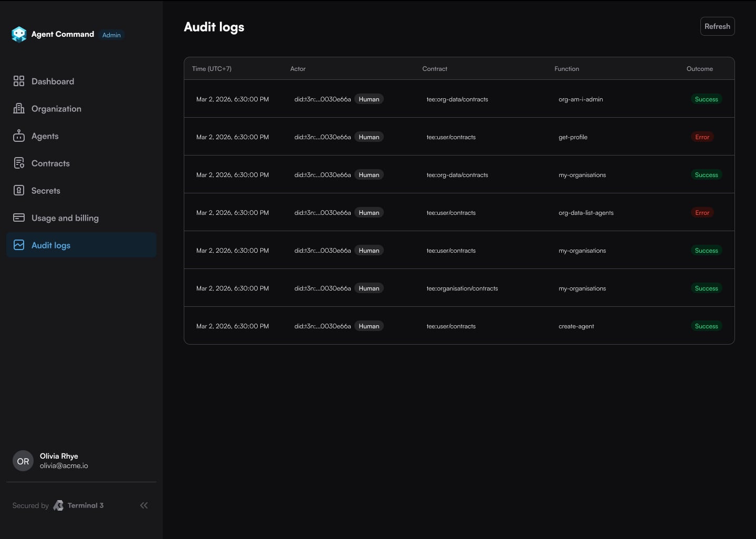Click the Admin badge
756x539 pixels.
111,35
